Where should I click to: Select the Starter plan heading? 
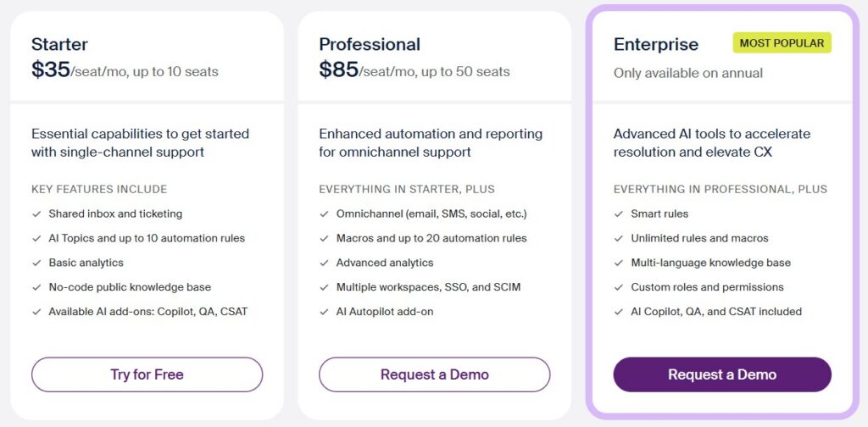59,44
